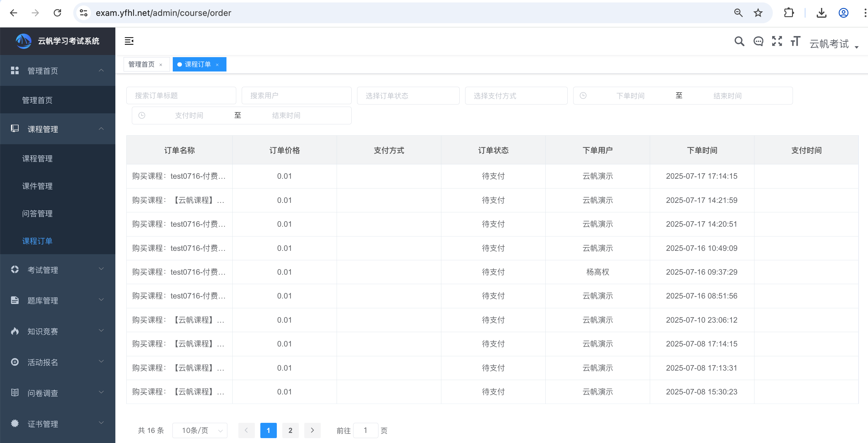The height and width of the screenshot is (443, 868).
Task: Open 课程订单 submenu item
Action: point(58,241)
